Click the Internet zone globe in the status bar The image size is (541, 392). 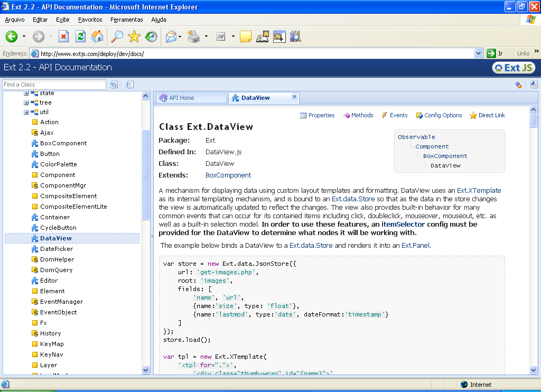pyautogui.click(x=464, y=385)
